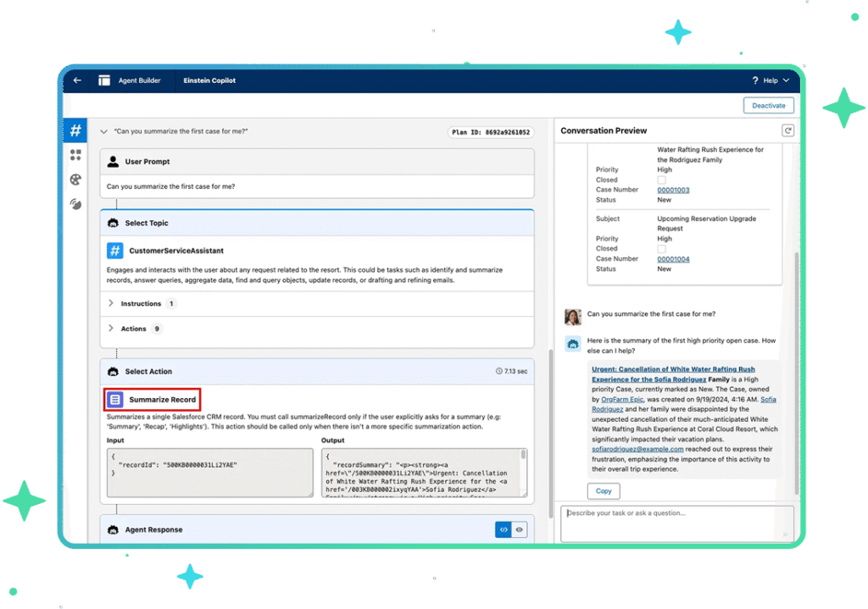
Task: Click the Deactivate button
Action: click(768, 105)
